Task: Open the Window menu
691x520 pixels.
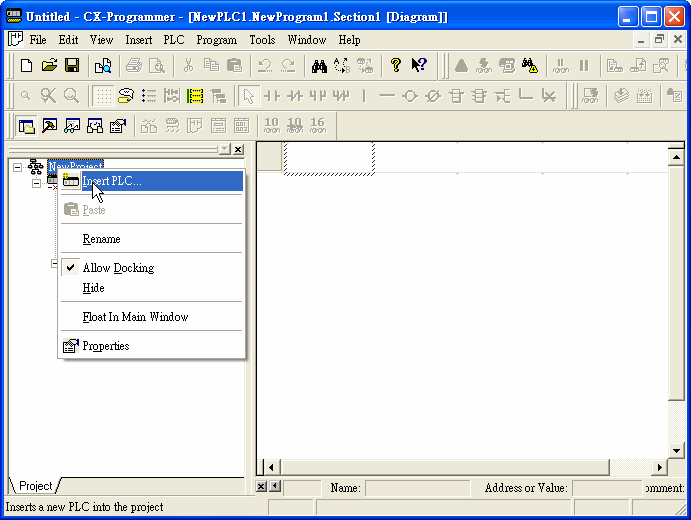Action: (307, 40)
